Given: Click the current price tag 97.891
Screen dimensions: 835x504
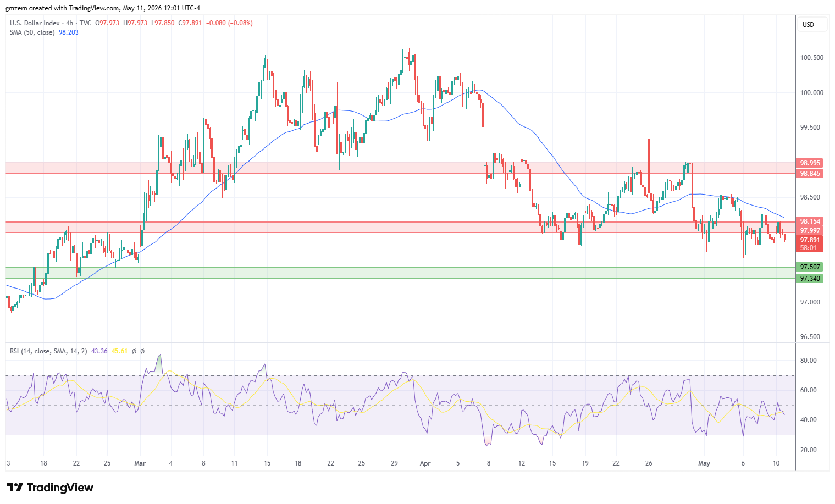Looking at the screenshot, I should [810, 240].
